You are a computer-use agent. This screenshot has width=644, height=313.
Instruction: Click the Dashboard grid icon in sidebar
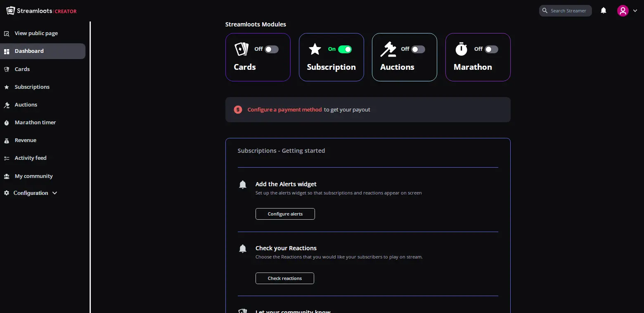7,51
